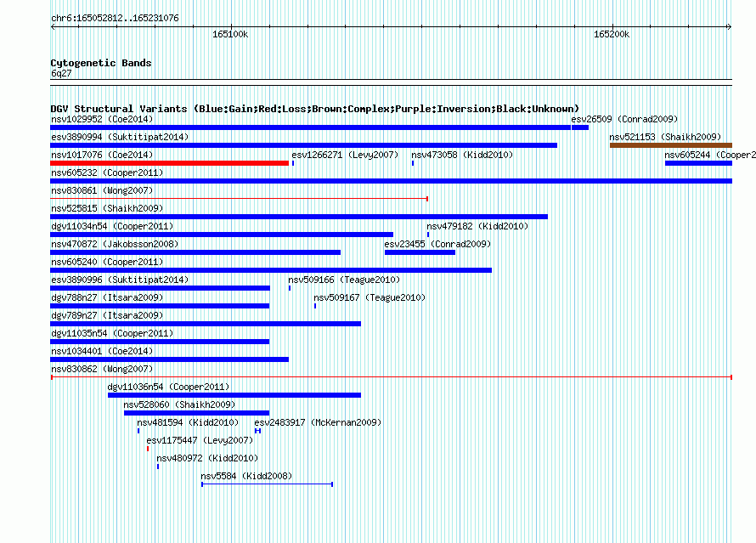
Task: Select the chr6:165052812..165231076 coordinate text
Action: click(115, 19)
